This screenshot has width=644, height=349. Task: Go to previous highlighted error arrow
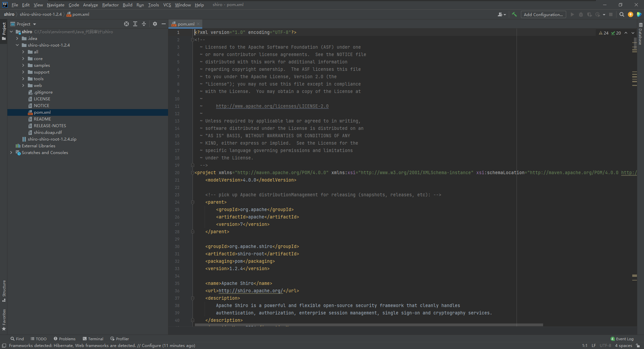pyautogui.click(x=626, y=33)
